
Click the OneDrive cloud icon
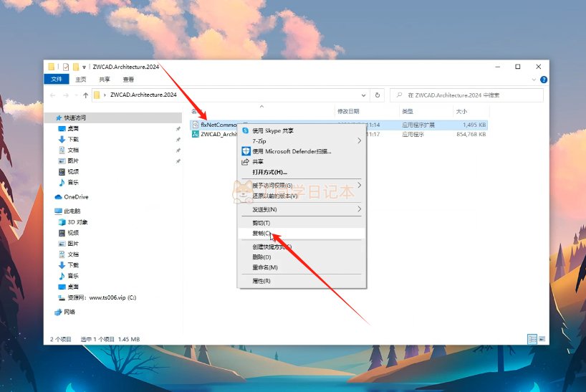pos(58,197)
